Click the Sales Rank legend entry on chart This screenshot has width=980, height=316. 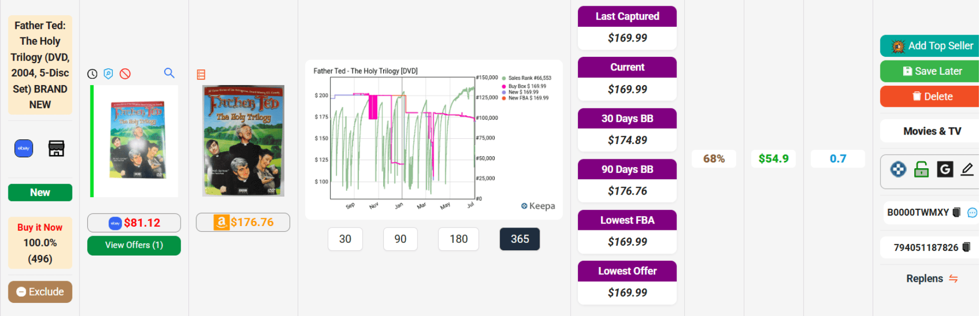[527, 78]
